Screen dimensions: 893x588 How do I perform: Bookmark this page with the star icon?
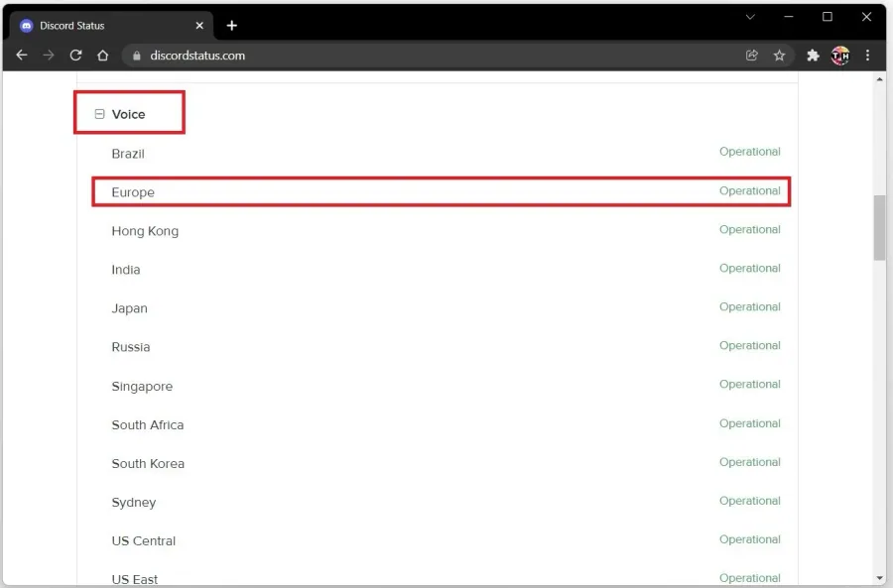pyautogui.click(x=779, y=56)
